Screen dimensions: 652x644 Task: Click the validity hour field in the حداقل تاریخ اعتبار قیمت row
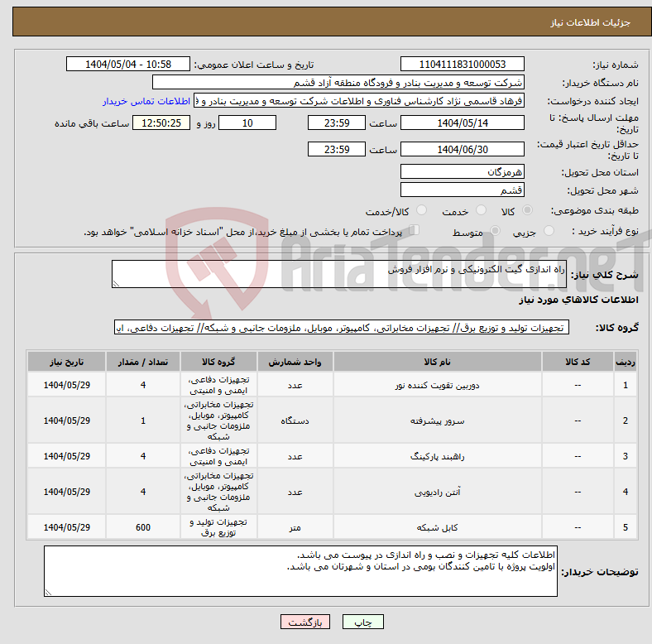pyautogui.click(x=337, y=149)
